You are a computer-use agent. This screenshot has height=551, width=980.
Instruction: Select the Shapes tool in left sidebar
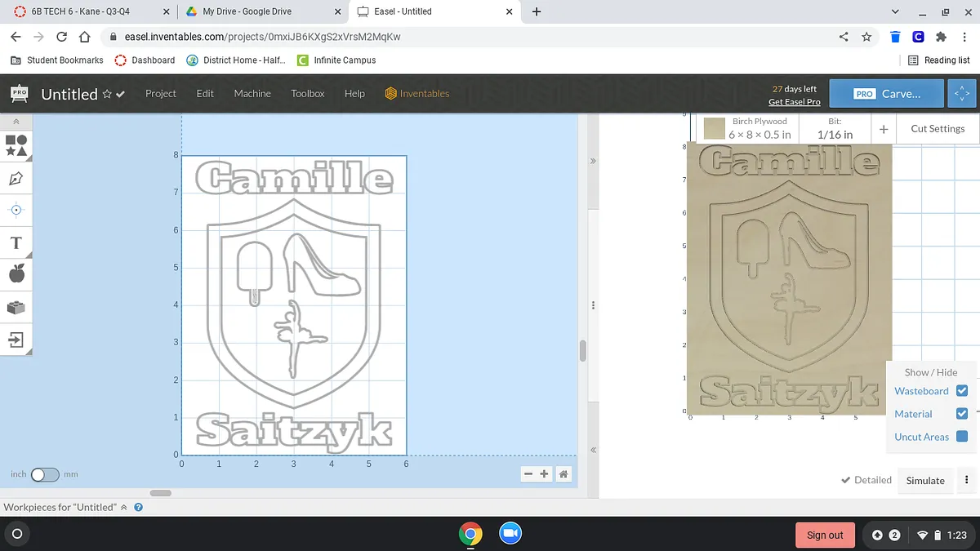point(16,146)
